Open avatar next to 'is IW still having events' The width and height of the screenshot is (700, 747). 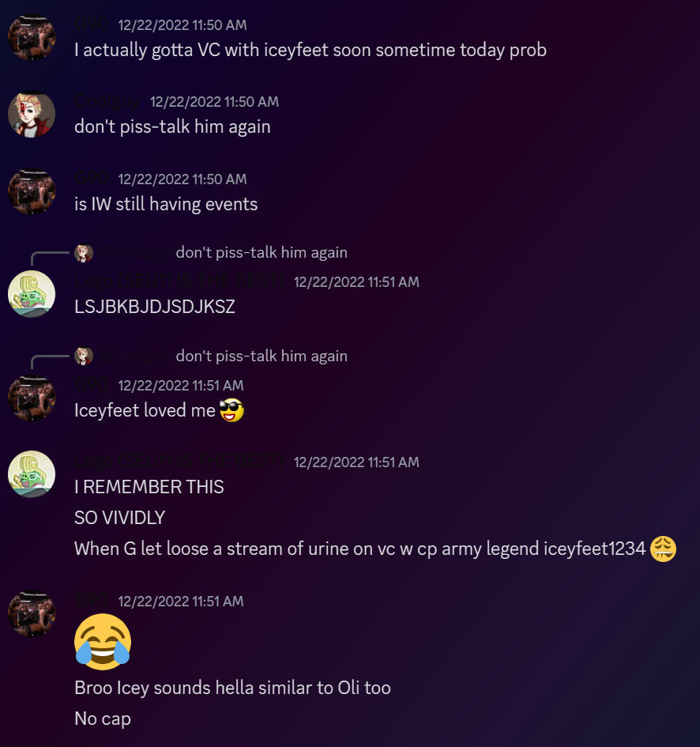coord(32,191)
